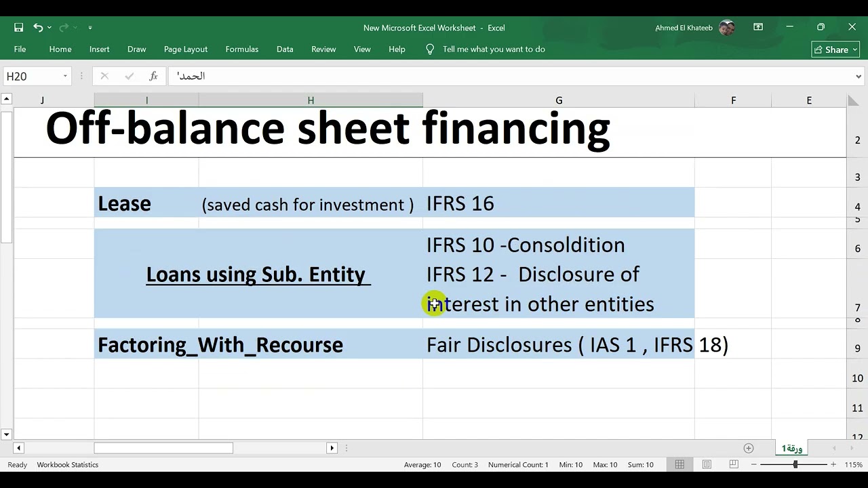Click the IFRS 16 cell
The width and height of the screenshot is (868, 488).
coord(559,203)
